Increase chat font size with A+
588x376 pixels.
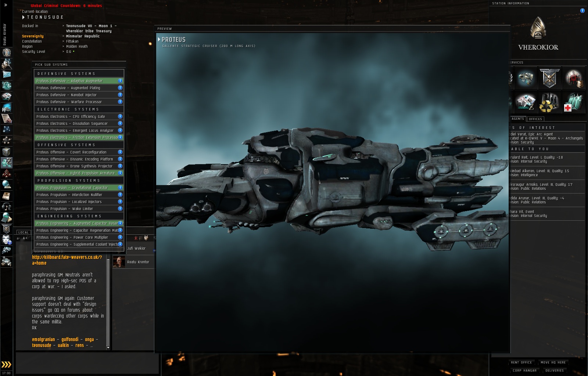[x=25, y=238]
